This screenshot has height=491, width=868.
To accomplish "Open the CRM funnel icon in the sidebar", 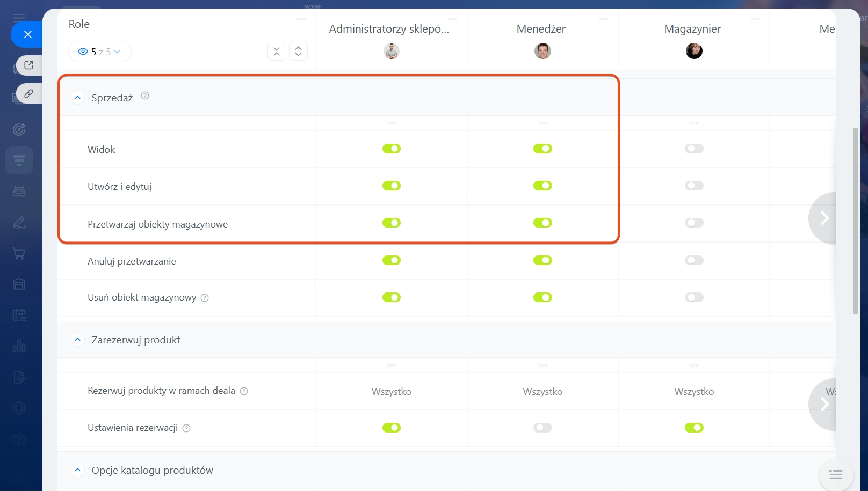I will pyautogui.click(x=19, y=160).
